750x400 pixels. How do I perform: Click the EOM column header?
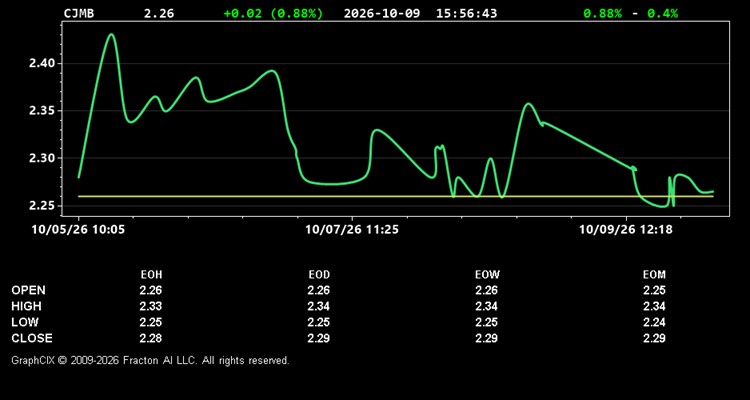coord(654,275)
